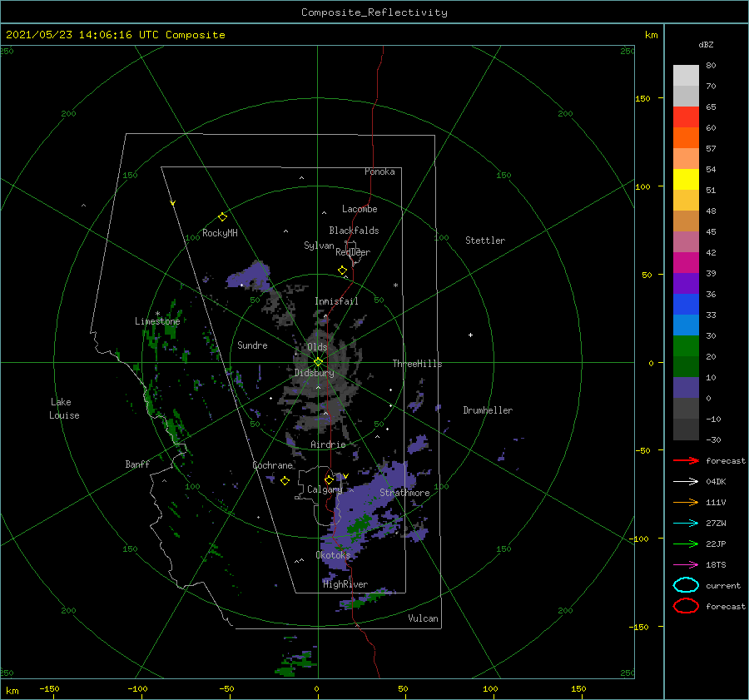The height and width of the screenshot is (700, 749).
Task: Click the ThreeHills label
Action: coord(418,364)
